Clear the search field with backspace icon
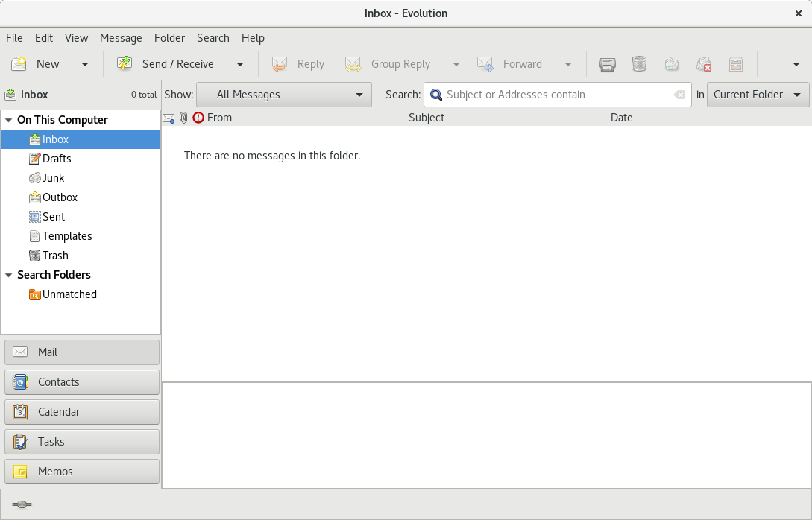Image resolution: width=812 pixels, height=520 pixels. point(679,95)
